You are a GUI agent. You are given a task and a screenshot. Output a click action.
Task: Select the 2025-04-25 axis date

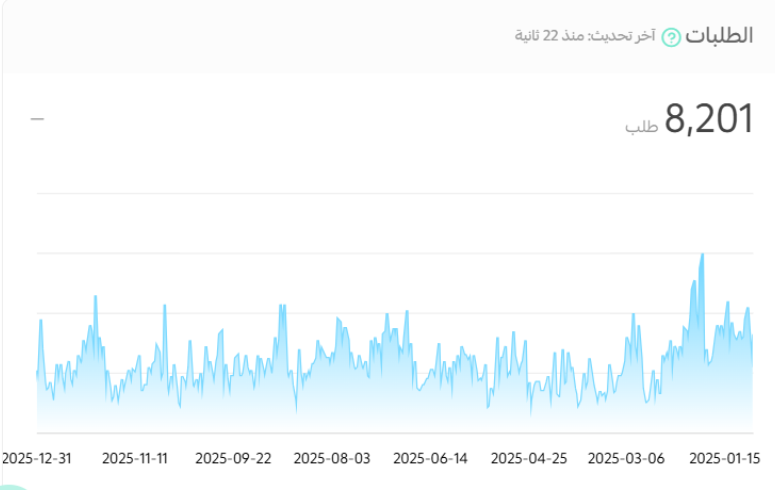(529, 458)
